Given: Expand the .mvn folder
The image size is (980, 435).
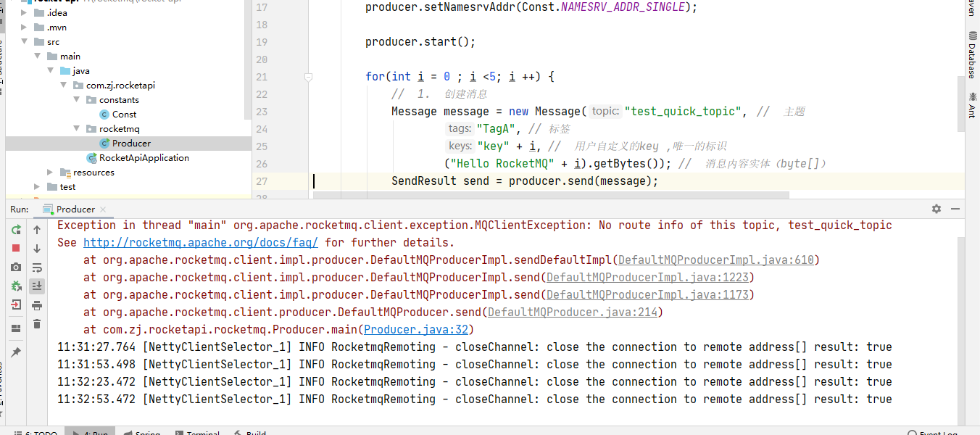Looking at the screenshot, I should (x=25, y=28).
